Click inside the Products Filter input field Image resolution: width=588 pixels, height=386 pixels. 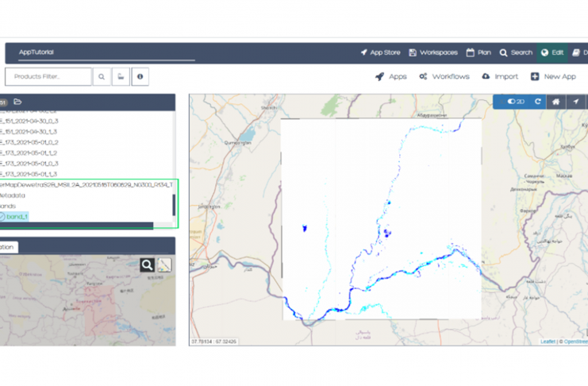coord(48,77)
